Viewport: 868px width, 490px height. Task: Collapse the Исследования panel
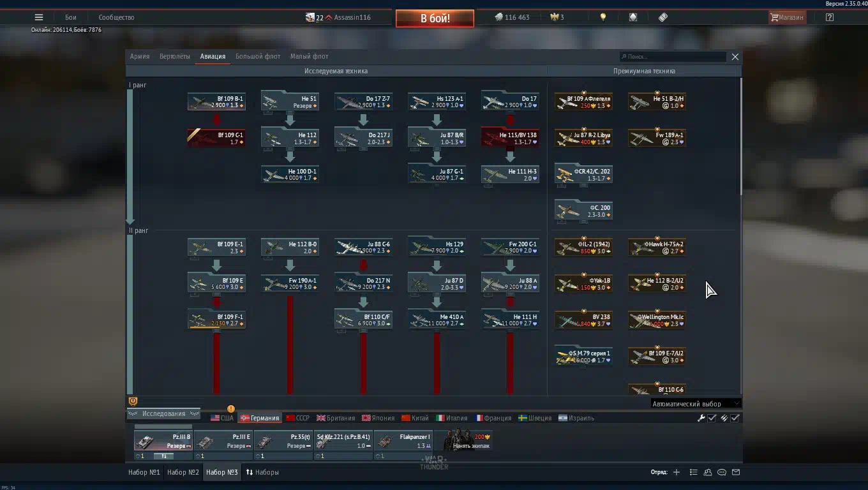pos(163,413)
